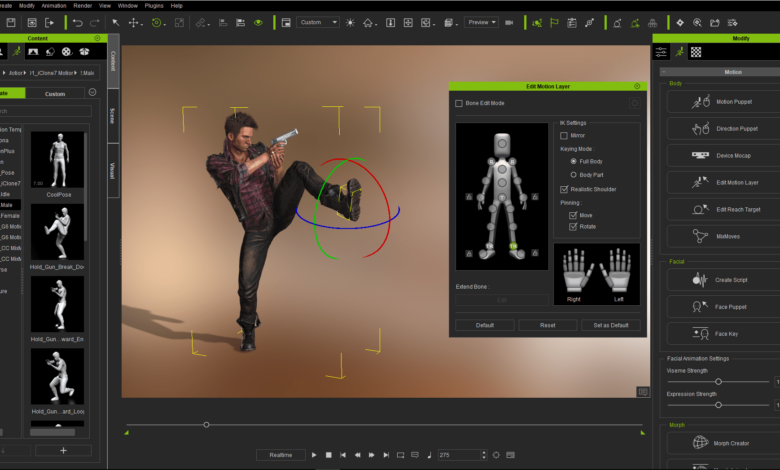Click the camera record icon
The width and height of the screenshot is (780, 470).
tap(509, 22)
